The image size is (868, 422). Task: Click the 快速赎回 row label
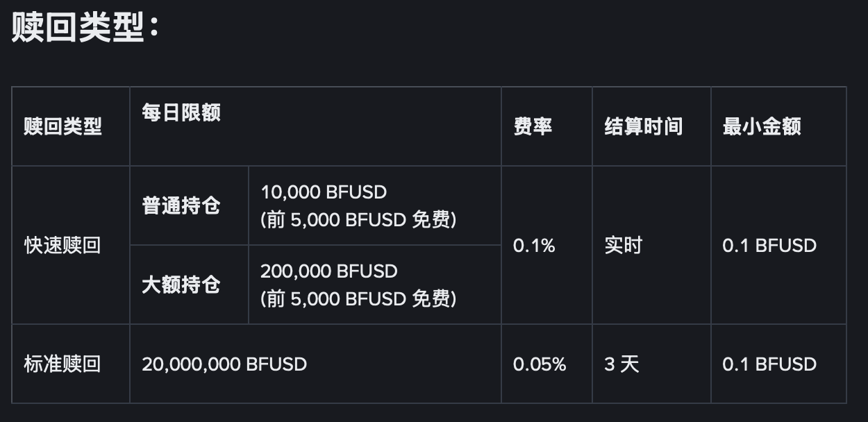[62, 245]
